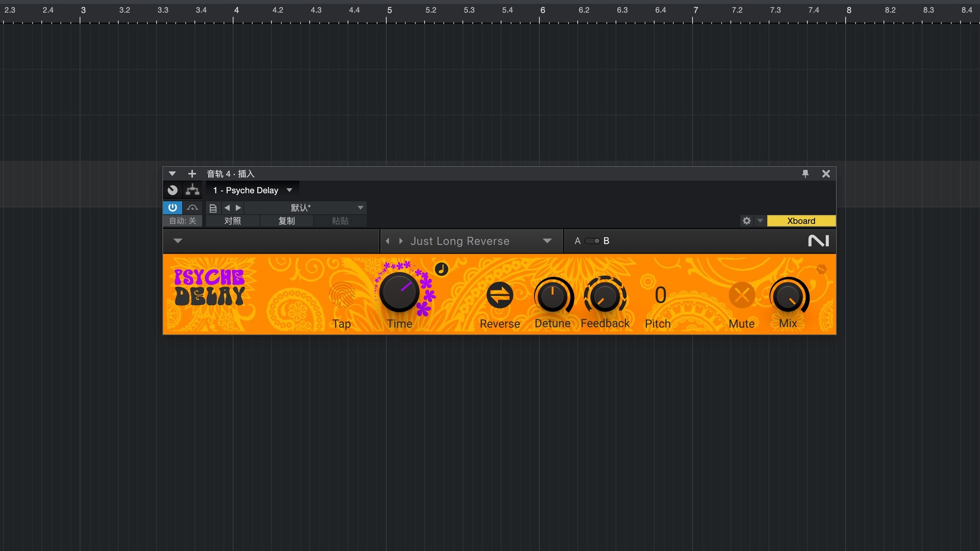Go to previous preset with left arrow

pos(388,241)
